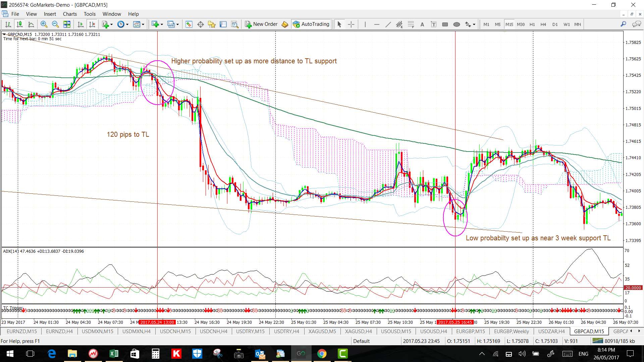Open the Charts menu
This screenshot has height=362, width=644.
click(x=70, y=14)
